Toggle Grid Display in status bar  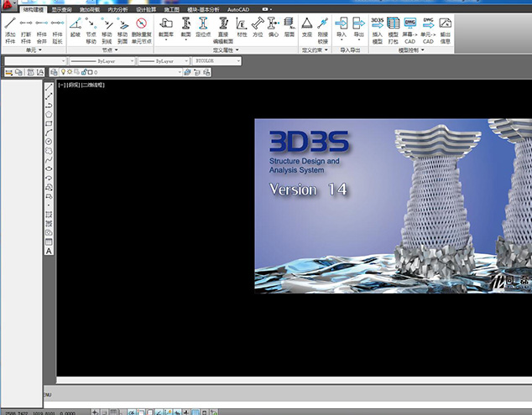[113, 412]
